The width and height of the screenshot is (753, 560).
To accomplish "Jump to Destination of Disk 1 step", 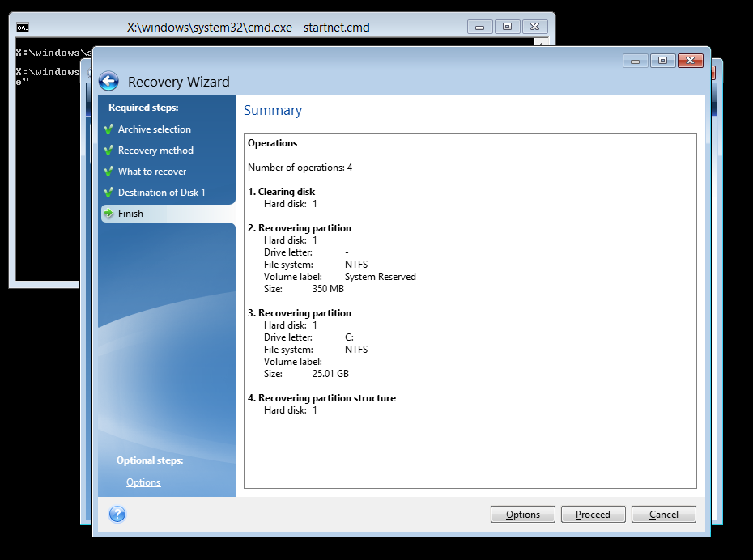I will (162, 193).
